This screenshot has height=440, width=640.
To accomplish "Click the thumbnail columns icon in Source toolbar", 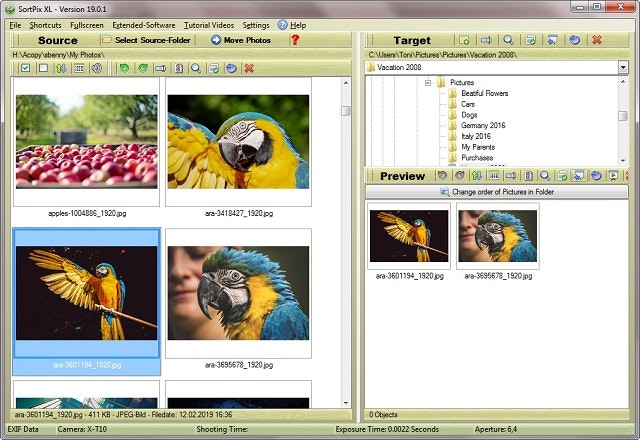I will click(x=79, y=68).
